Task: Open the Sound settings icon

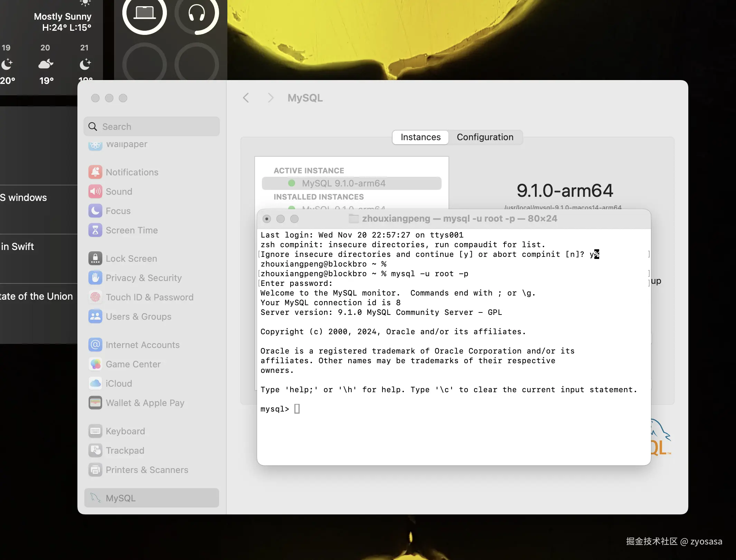Action: pyautogui.click(x=95, y=191)
